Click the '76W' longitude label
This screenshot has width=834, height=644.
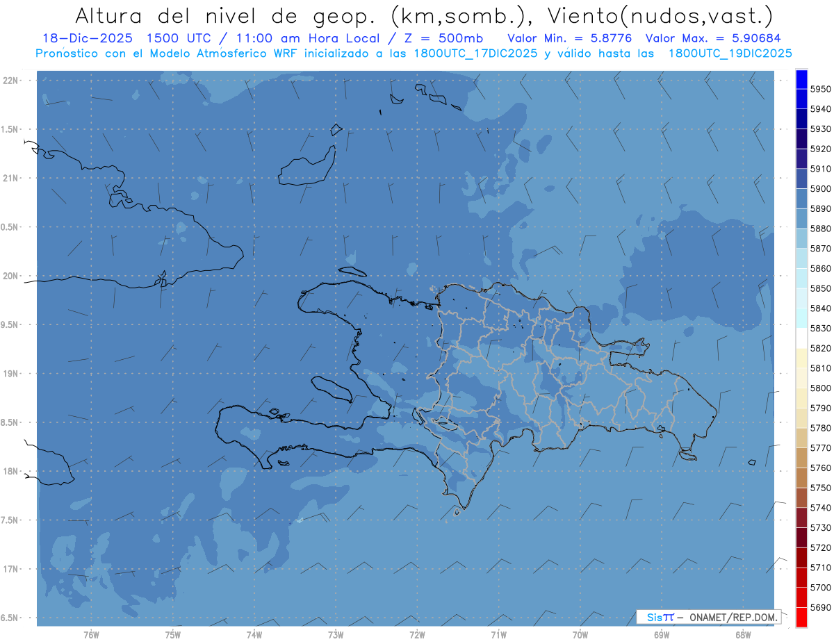tap(91, 635)
